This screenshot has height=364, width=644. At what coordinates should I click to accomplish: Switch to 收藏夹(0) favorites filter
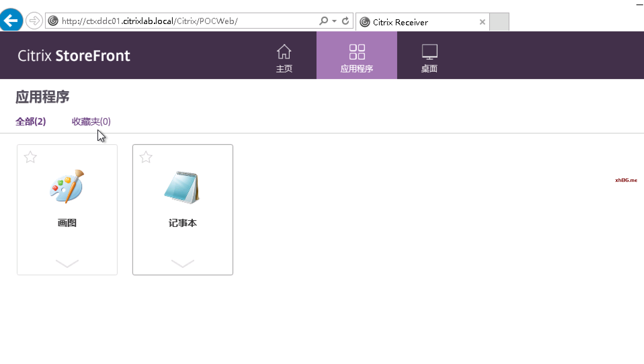tap(91, 122)
